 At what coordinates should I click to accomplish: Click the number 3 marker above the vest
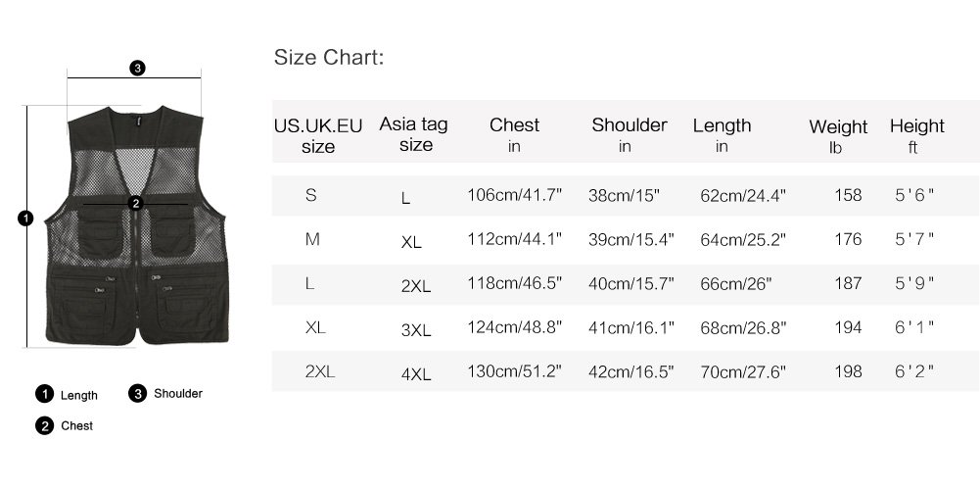[138, 68]
